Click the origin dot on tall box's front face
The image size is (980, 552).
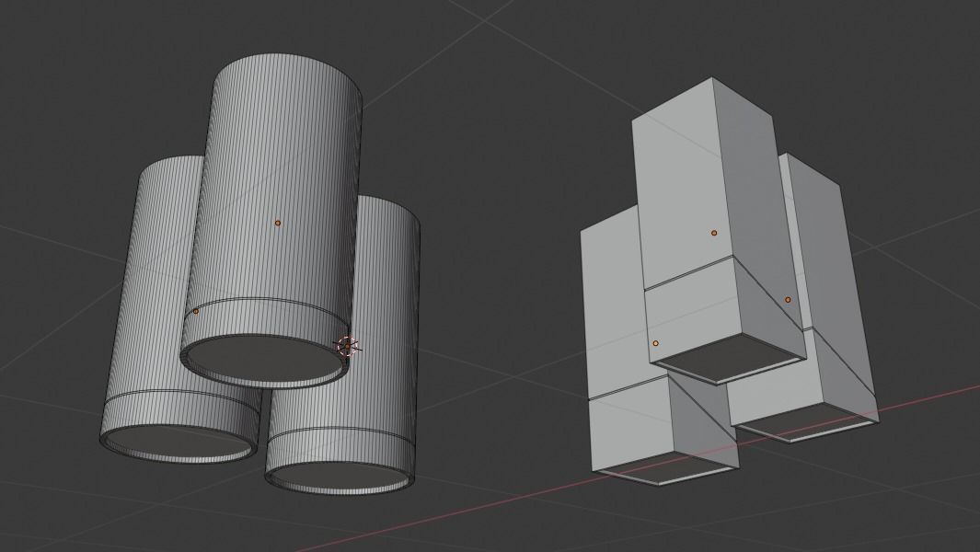click(x=714, y=233)
